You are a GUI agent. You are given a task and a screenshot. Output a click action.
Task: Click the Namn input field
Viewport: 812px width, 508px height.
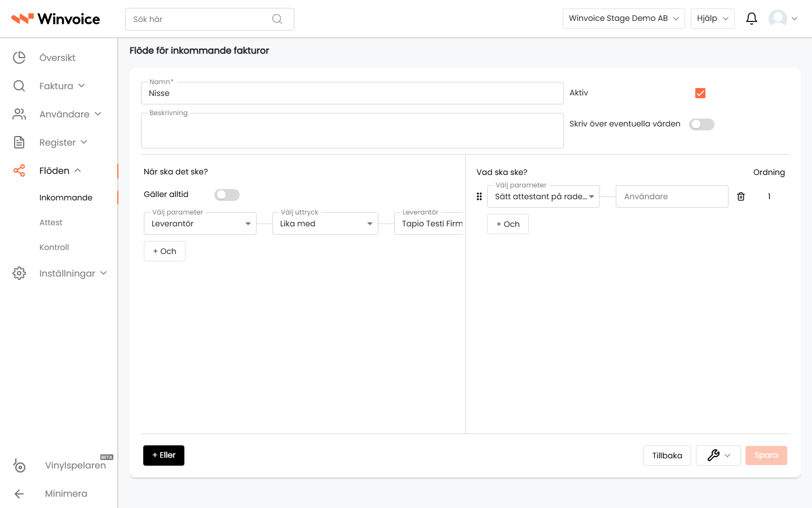click(352, 93)
